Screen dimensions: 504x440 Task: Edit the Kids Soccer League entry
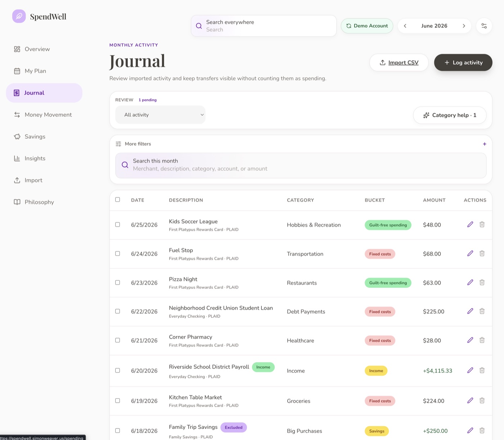click(x=470, y=225)
